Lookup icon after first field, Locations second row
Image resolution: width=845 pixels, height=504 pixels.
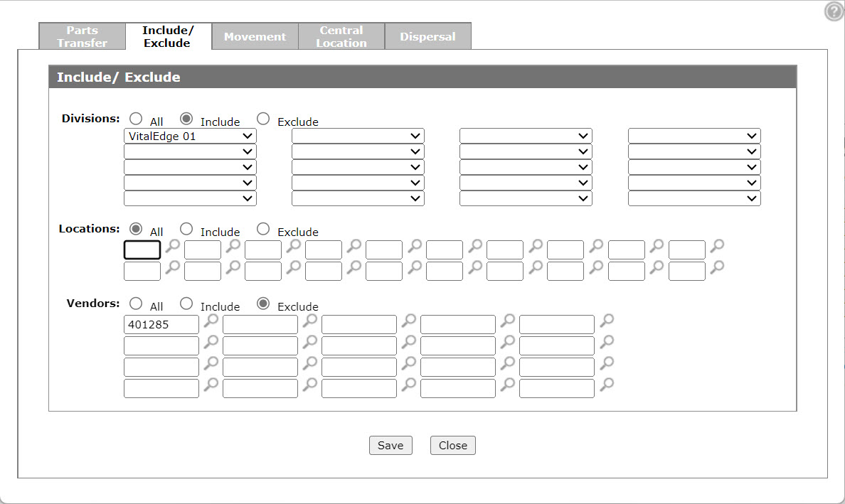point(172,267)
